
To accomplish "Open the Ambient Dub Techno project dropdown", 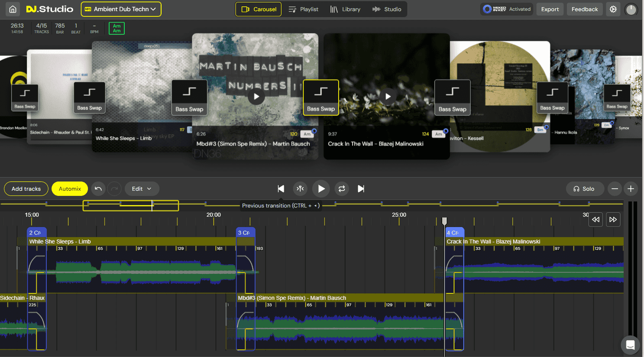I will pos(121,9).
